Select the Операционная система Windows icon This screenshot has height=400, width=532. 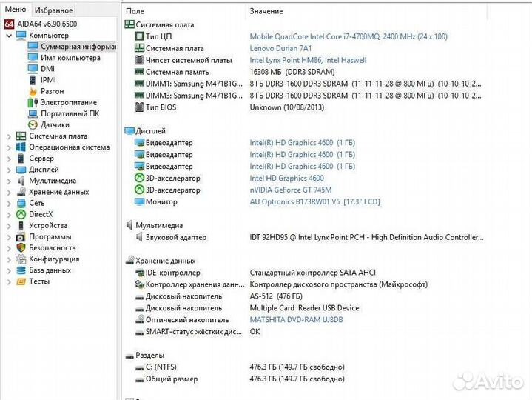tap(21, 147)
